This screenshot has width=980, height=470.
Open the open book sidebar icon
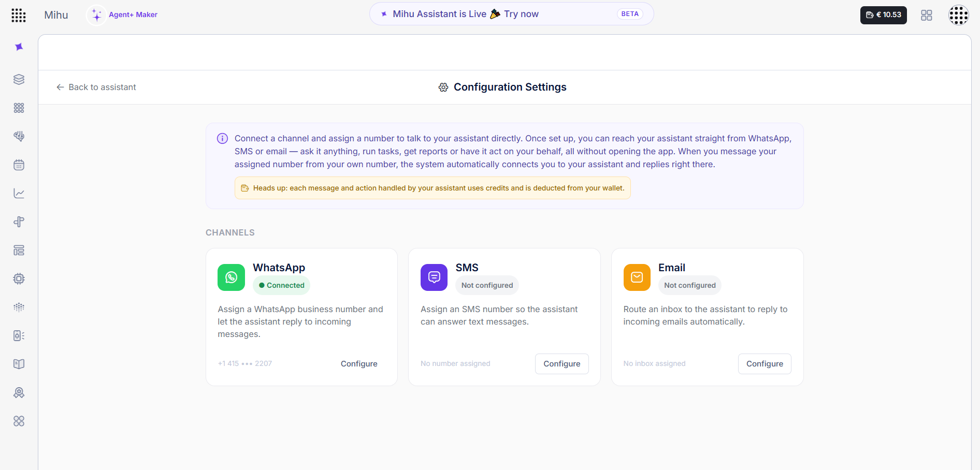pos(19,364)
